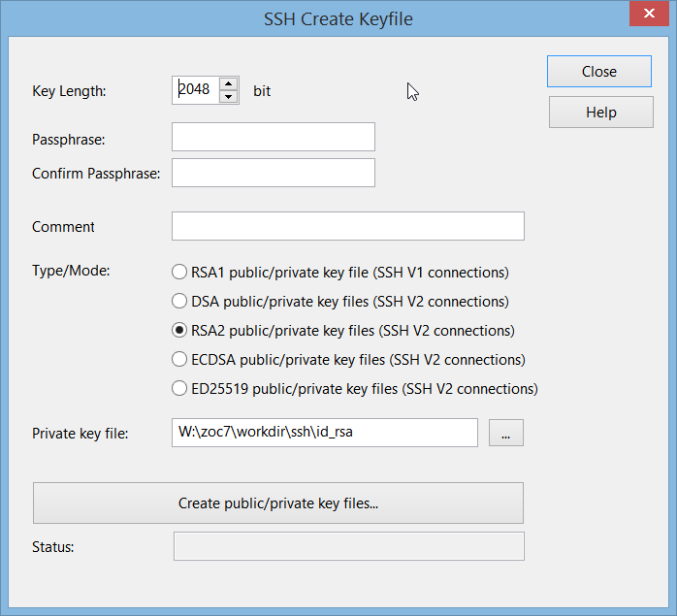Click the SSH Create Keyfile title bar
677x616 pixels.
click(x=338, y=18)
